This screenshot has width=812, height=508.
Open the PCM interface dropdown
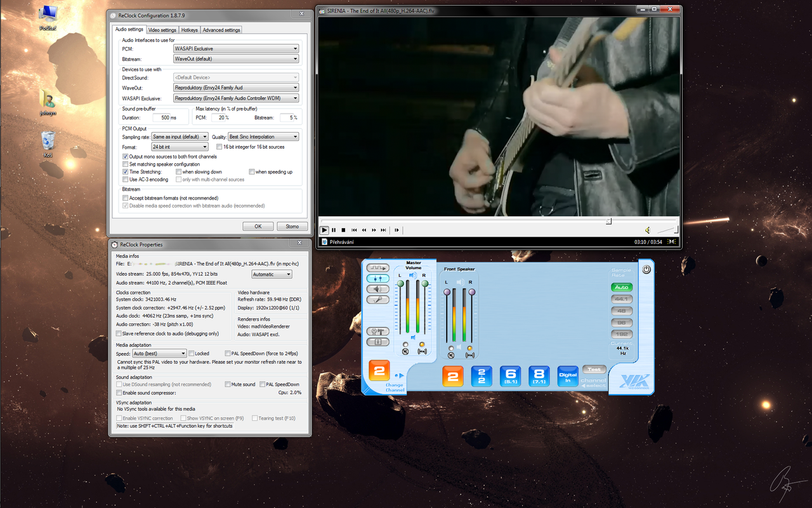(236, 49)
